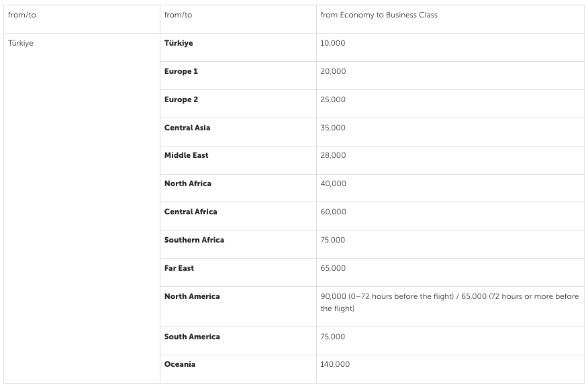The height and width of the screenshot is (387, 588).
Task: Click the Central Africa row label
Action: pyautogui.click(x=191, y=212)
